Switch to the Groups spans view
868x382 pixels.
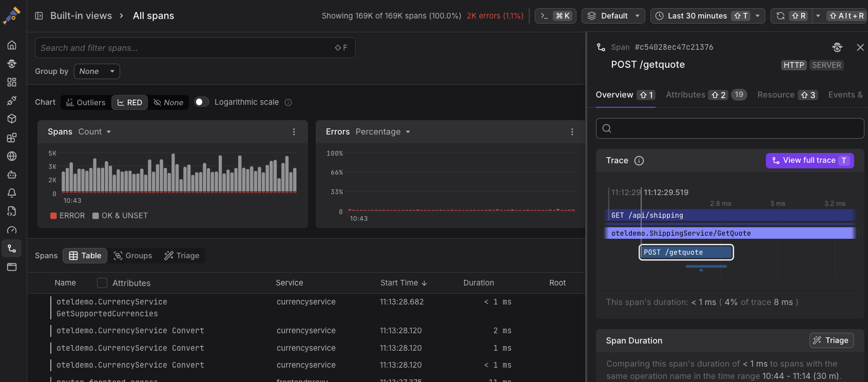(133, 256)
